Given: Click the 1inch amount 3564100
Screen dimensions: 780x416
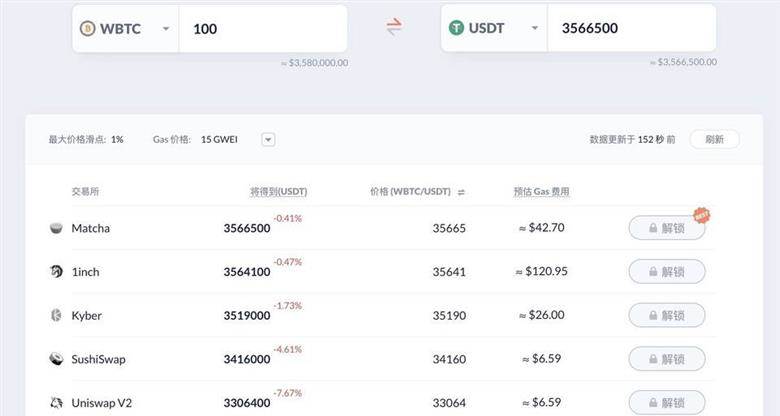Looking at the screenshot, I should [x=247, y=272].
